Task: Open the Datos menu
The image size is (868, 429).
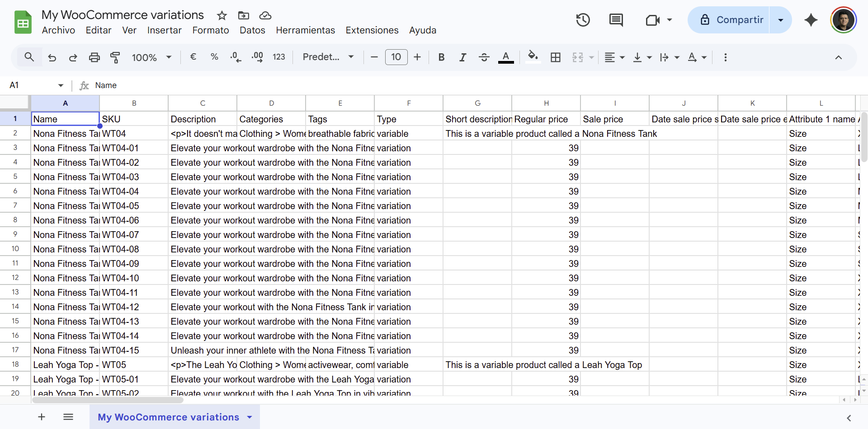Action: click(252, 30)
